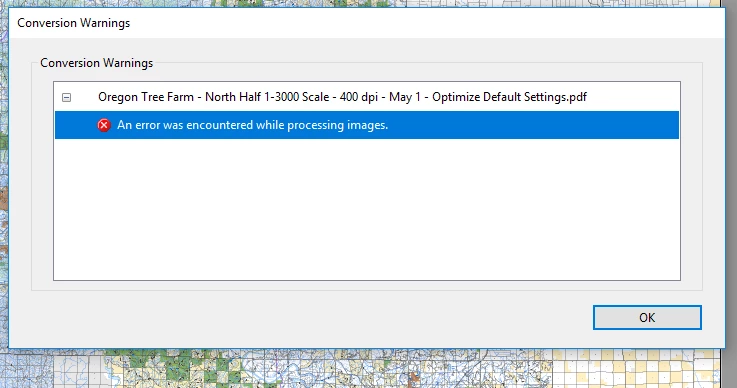Confirm the dialog with the OK button
The image size is (737, 388).
[x=647, y=317]
